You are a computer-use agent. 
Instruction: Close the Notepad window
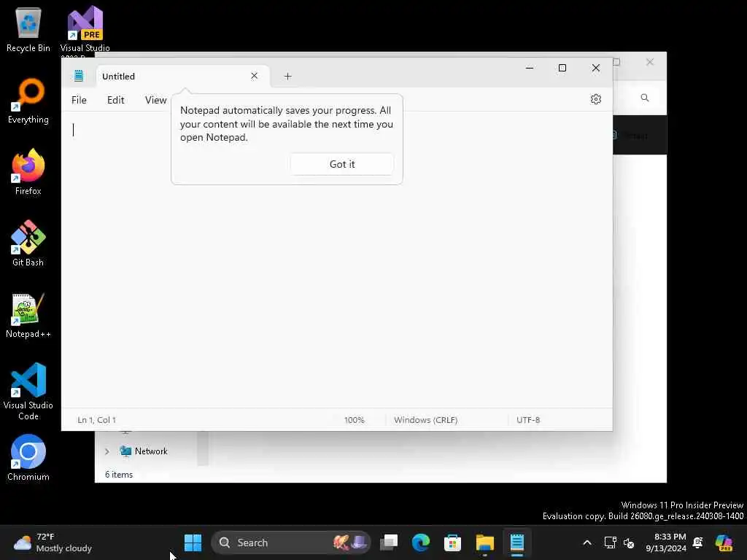click(595, 68)
